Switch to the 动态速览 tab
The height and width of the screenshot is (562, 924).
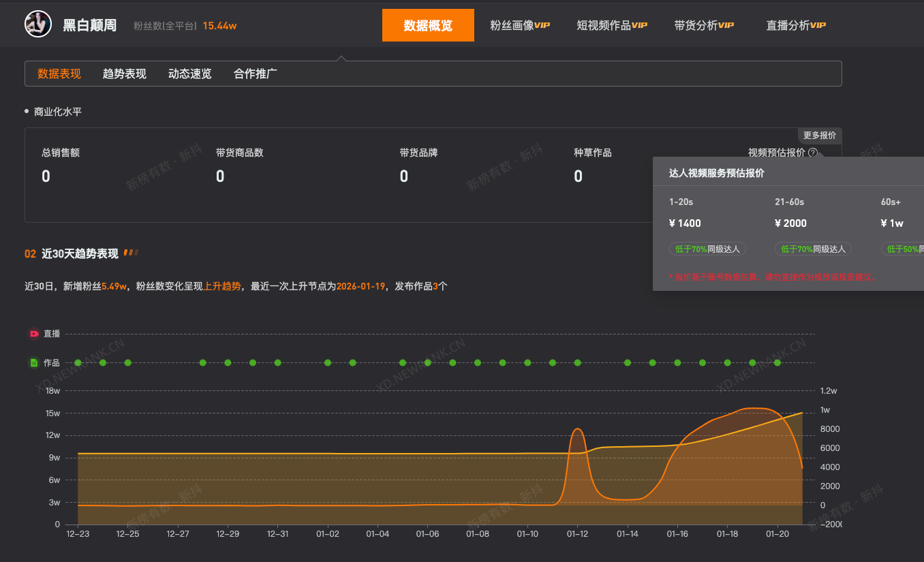(189, 74)
